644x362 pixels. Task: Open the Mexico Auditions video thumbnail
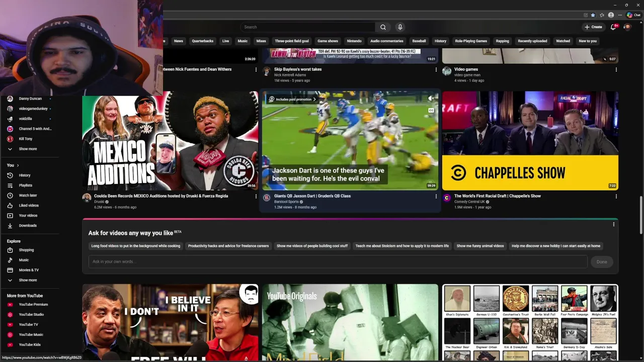170,140
